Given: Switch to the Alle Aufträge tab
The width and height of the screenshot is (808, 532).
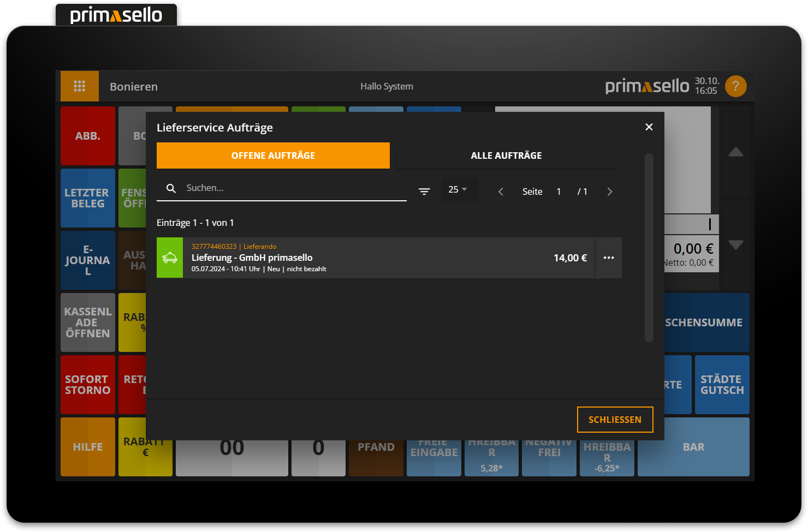Looking at the screenshot, I should (506, 156).
